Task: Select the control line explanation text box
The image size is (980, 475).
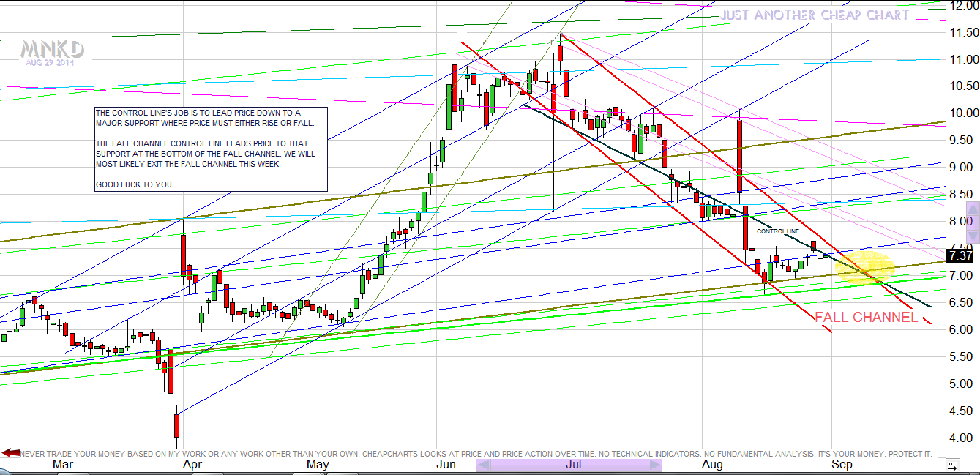Action: pos(211,149)
